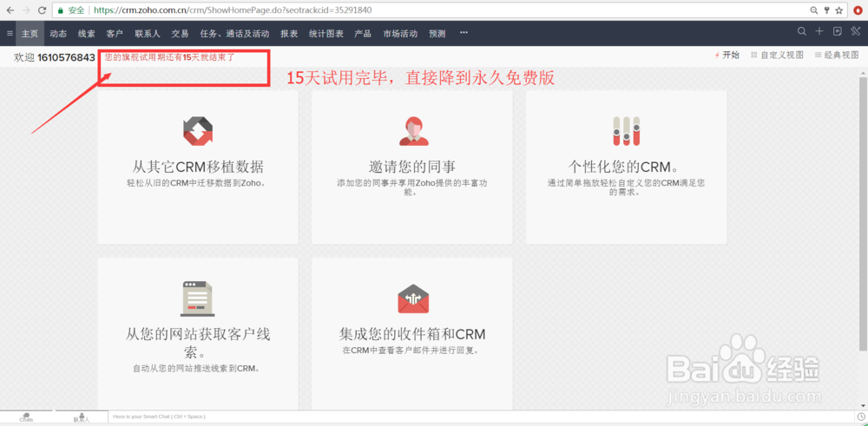Screen dimensions: 868x426
Task: Open the 市场活动 campaigns tab
Action: click(400, 33)
